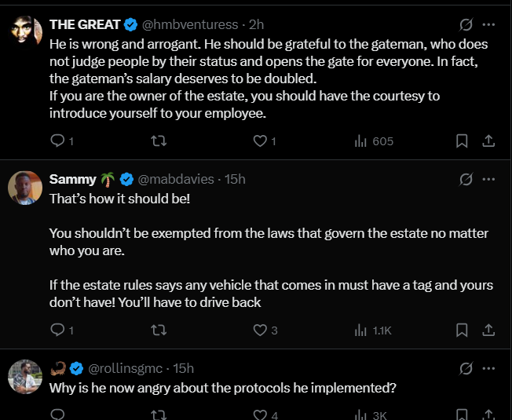Open more options on THE GREAT's tweet

(x=488, y=24)
